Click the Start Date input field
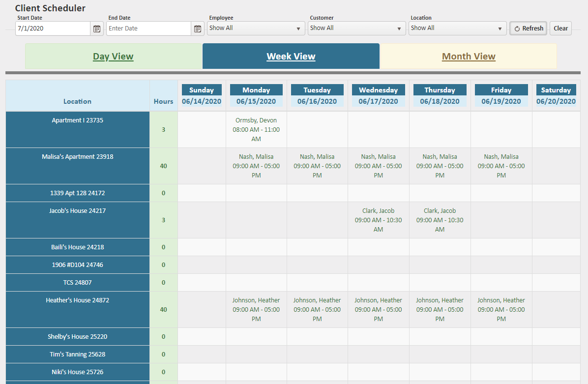 (52, 28)
